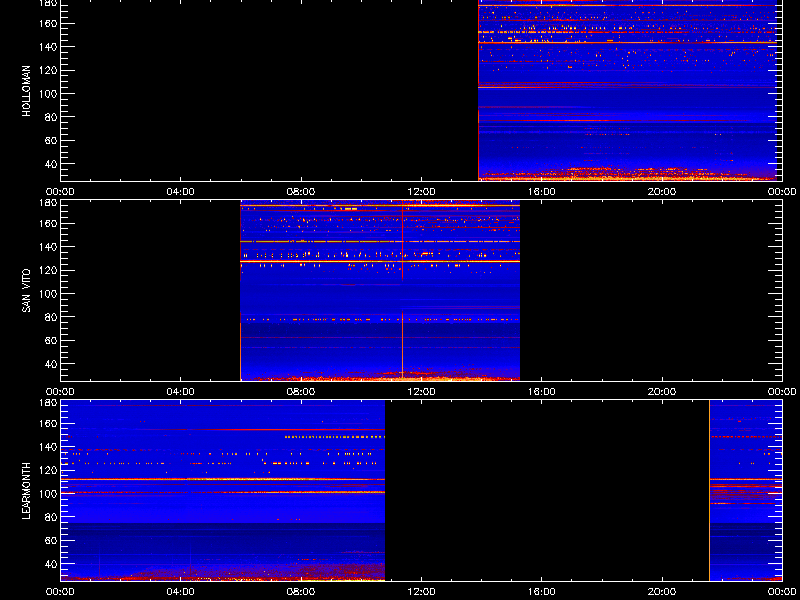Click the orange start line of Learmonth evening data
800x600 pixels.
[710, 491]
